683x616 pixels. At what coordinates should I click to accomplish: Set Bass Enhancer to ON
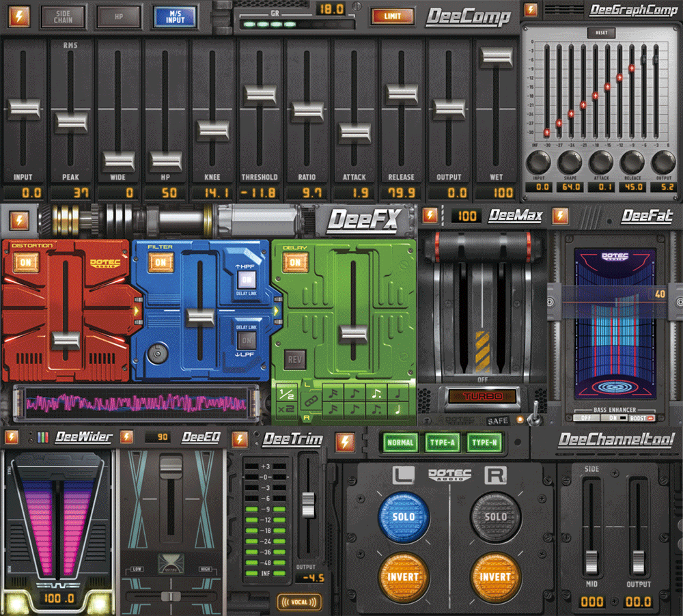[x=614, y=418]
